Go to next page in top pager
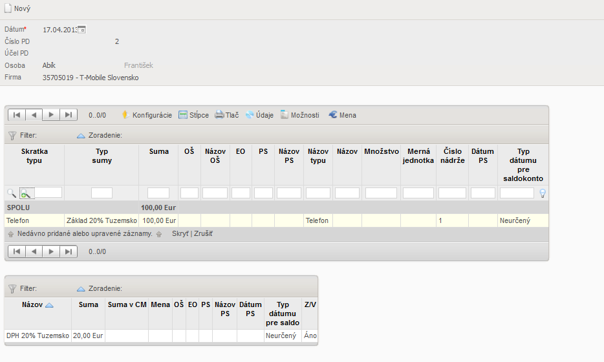This screenshot has width=604, height=362. [51, 115]
